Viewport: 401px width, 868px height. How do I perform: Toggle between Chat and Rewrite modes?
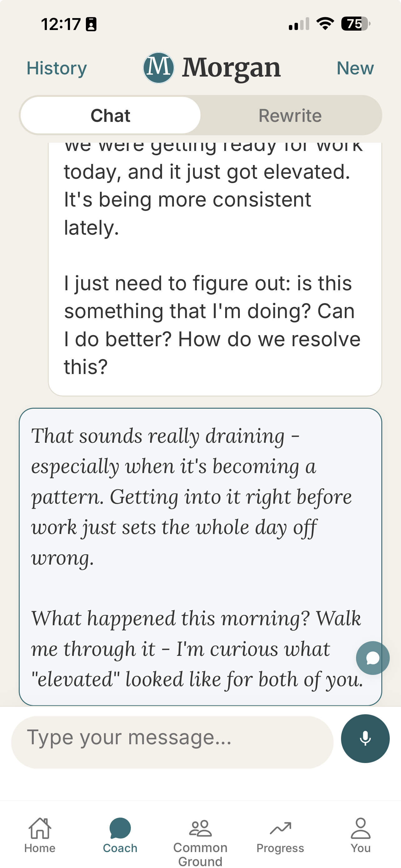click(x=200, y=115)
